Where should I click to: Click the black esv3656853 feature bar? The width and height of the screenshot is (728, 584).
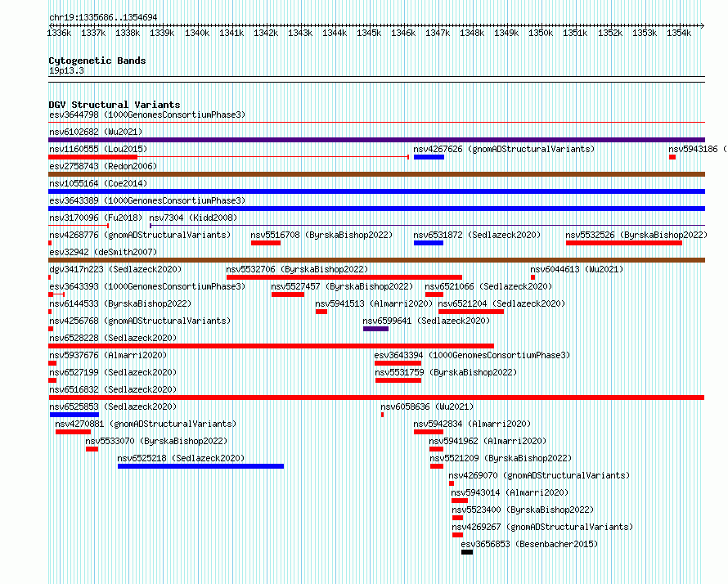coord(467,552)
